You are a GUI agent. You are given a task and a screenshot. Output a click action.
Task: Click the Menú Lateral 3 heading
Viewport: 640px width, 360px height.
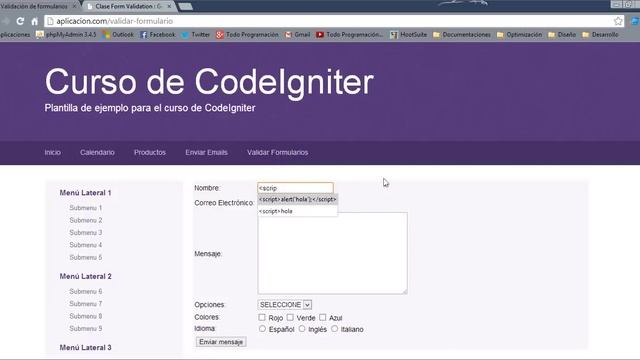85,347
